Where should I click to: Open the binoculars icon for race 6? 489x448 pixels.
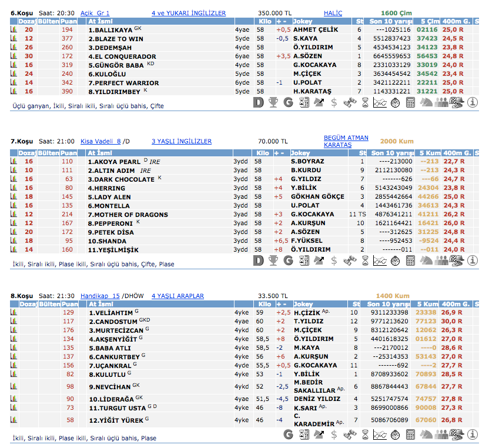coord(350,102)
